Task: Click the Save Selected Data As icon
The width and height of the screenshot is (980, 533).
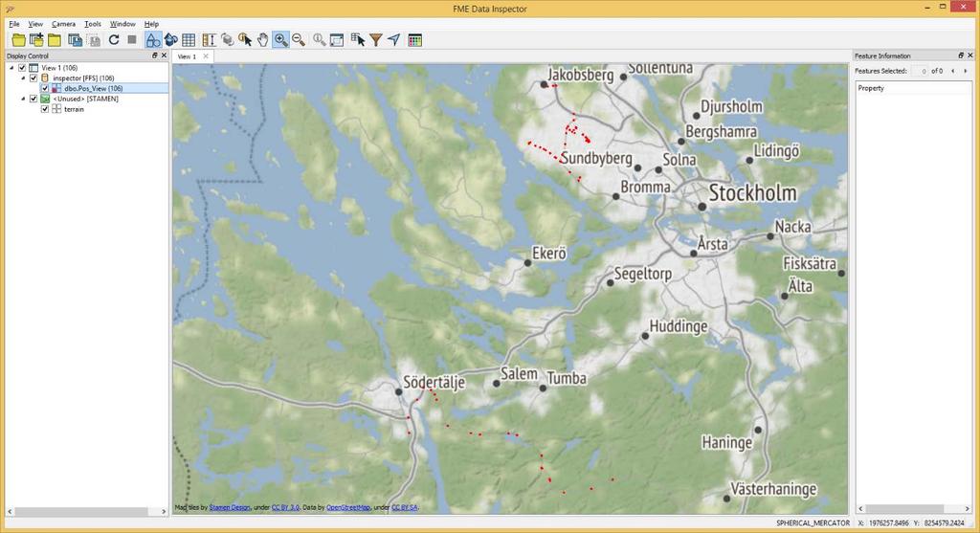Action: tap(75, 40)
